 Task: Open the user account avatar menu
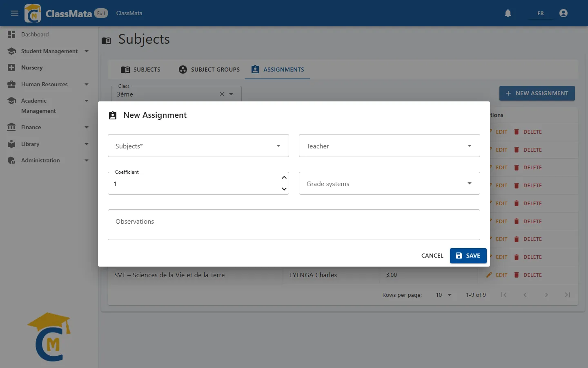[563, 13]
